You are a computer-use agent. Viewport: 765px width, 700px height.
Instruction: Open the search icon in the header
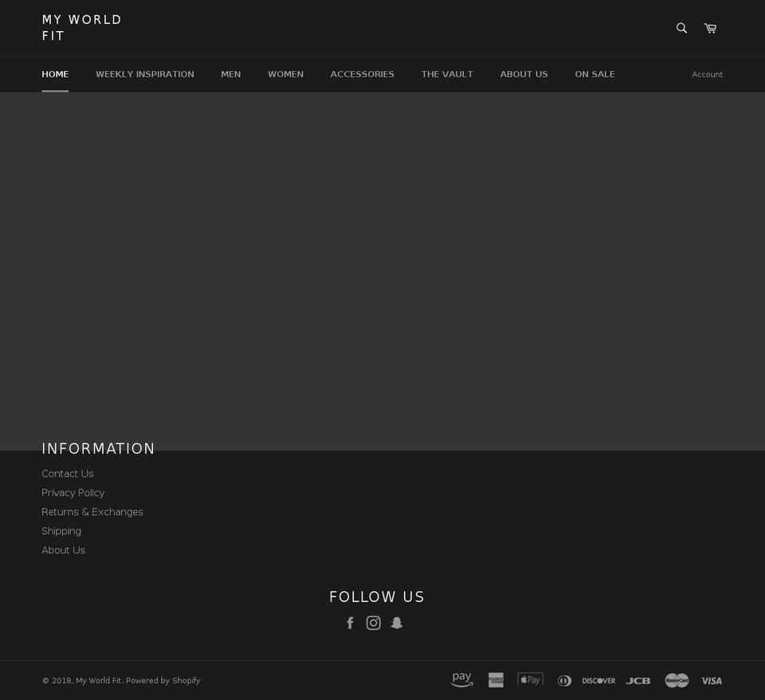(681, 28)
